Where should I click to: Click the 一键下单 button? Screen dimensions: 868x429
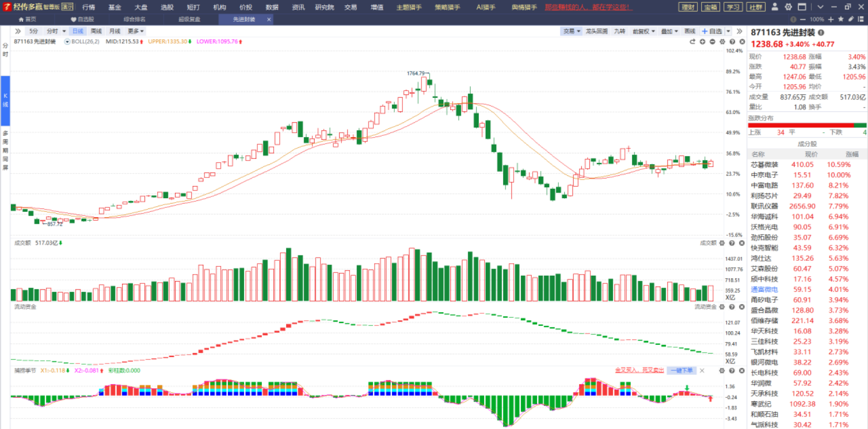tap(682, 371)
